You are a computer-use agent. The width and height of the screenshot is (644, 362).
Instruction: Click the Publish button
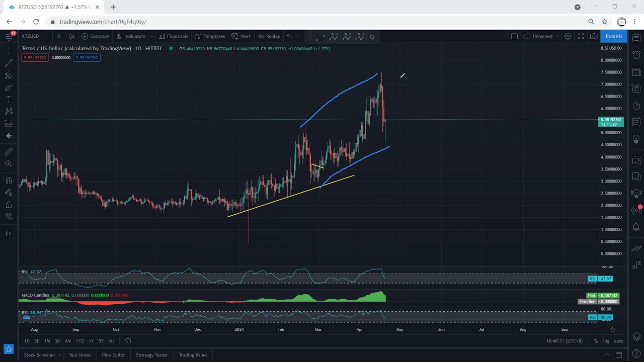613,36
